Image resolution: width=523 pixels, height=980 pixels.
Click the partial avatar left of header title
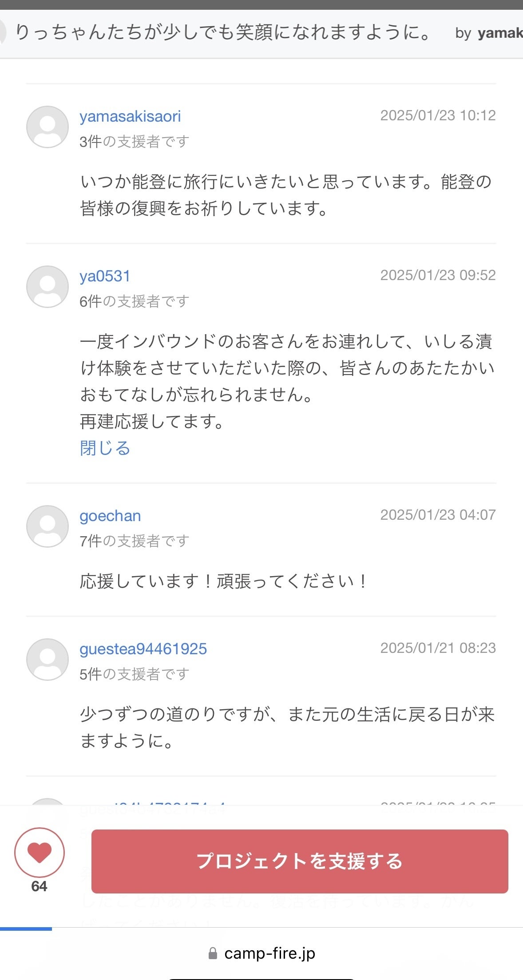(x=3, y=33)
